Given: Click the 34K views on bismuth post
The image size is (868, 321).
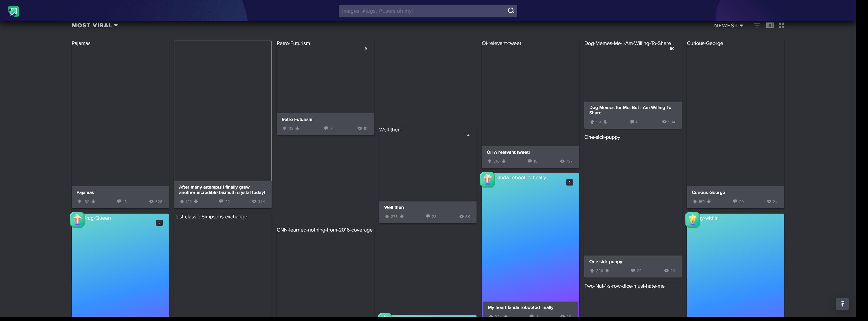Looking at the screenshot, I should pos(258,201).
